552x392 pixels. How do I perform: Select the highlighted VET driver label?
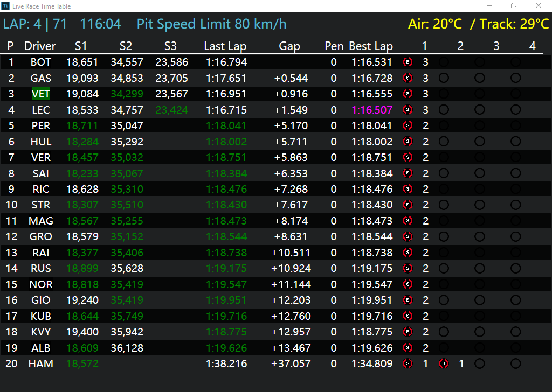pyautogui.click(x=41, y=94)
